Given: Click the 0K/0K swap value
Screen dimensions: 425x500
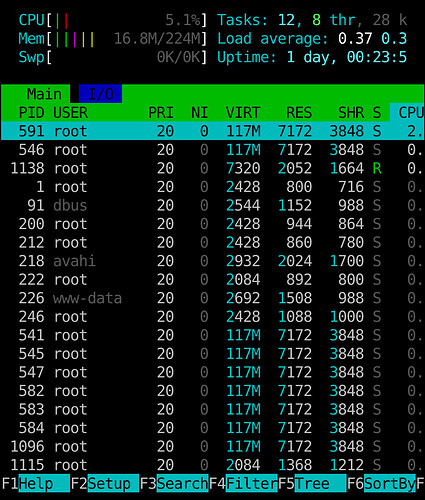Looking at the screenshot, I should [179, 57].
